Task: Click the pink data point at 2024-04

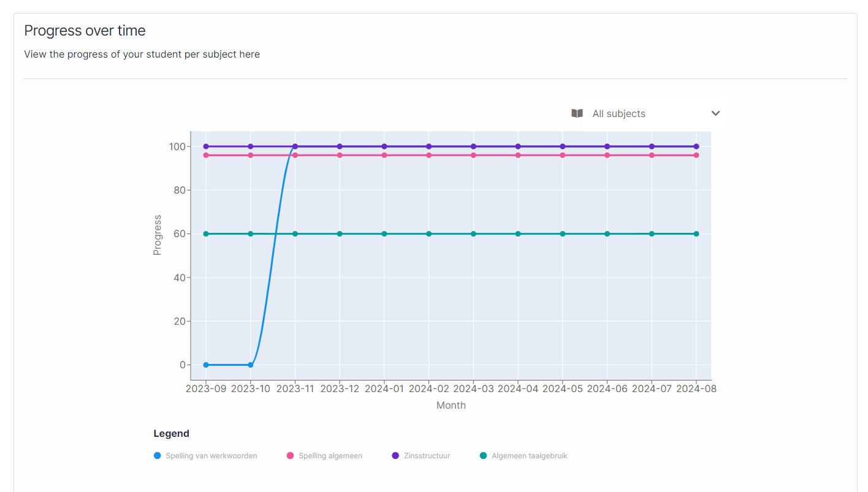Action: tap(518, 155)
